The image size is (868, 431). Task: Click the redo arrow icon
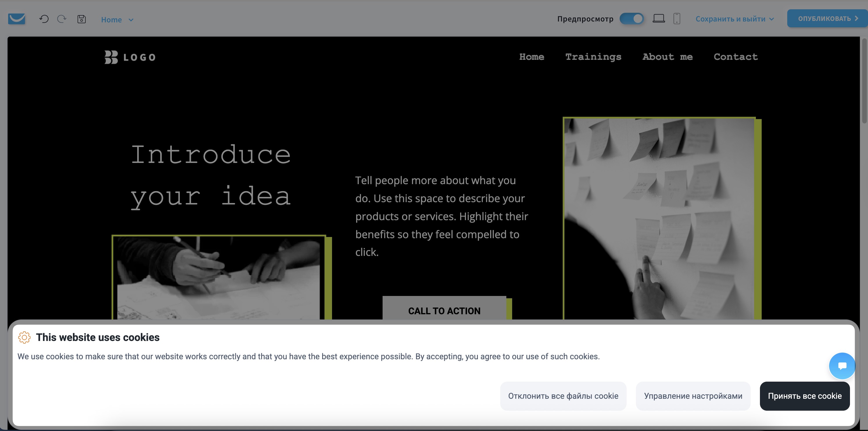pos(62,19)
